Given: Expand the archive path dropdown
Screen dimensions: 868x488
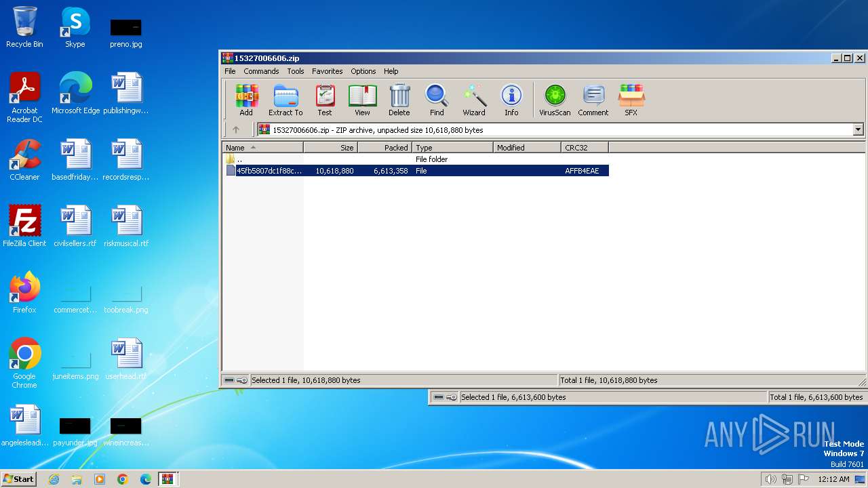Looking at the screenshot, I should (x=858, y=129).
